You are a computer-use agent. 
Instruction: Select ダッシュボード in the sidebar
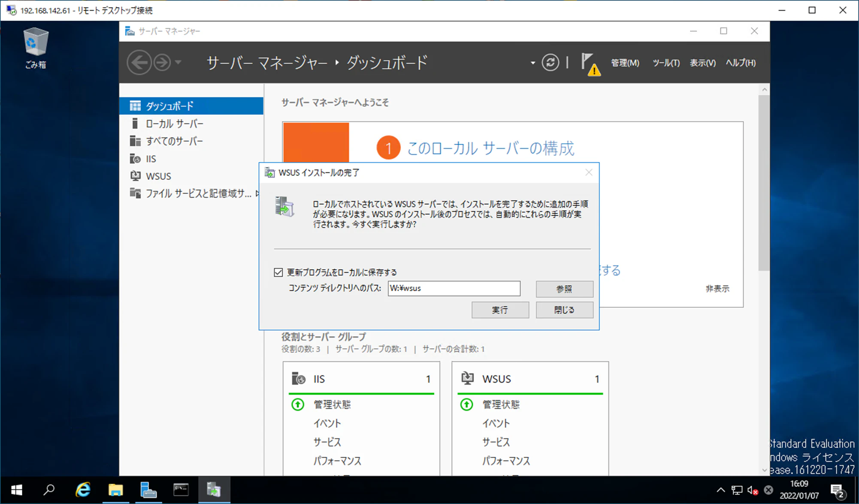click(x=191, y=106)
